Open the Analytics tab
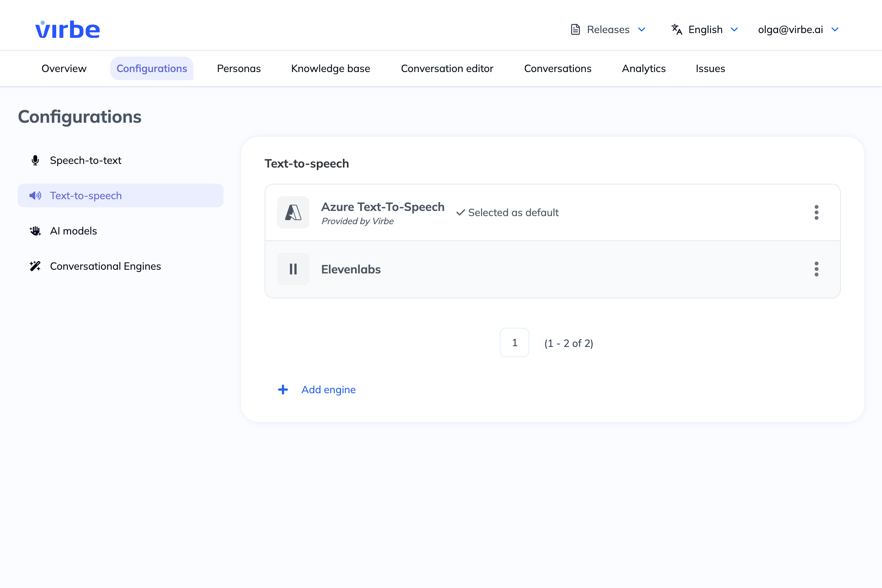This screenshot has width=882, height=588. click(643, 68)
